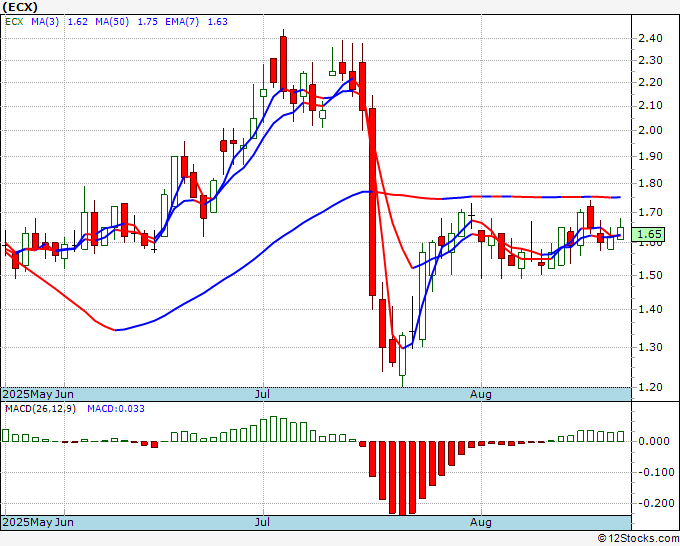Image resolution: width=680 pixels, height=546 pixels.
Task: Click the tallest red candle near 2.40
Action: point(283,64)
